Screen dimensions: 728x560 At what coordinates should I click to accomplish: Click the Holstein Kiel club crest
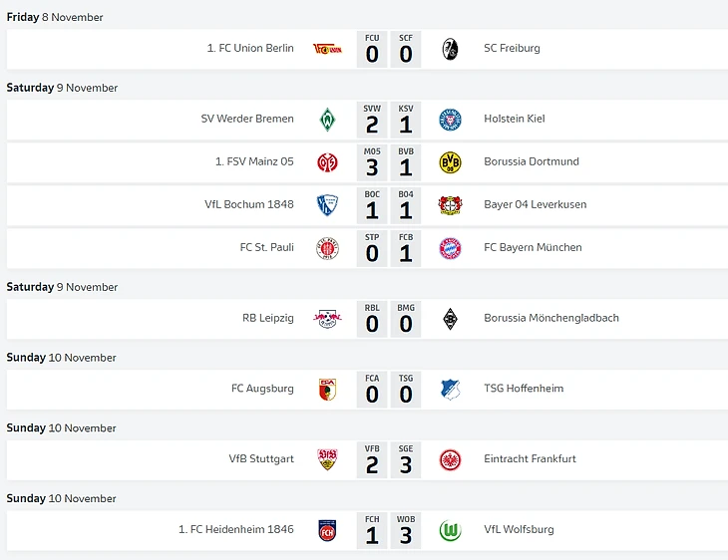(450, 120)
